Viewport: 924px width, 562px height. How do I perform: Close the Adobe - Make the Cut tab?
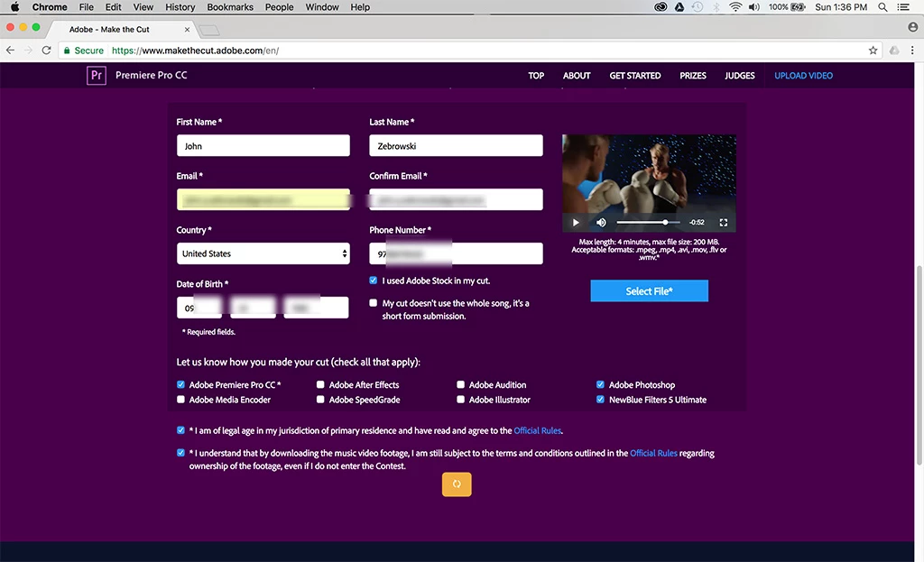pyautogui.click(x=187, y=30)
